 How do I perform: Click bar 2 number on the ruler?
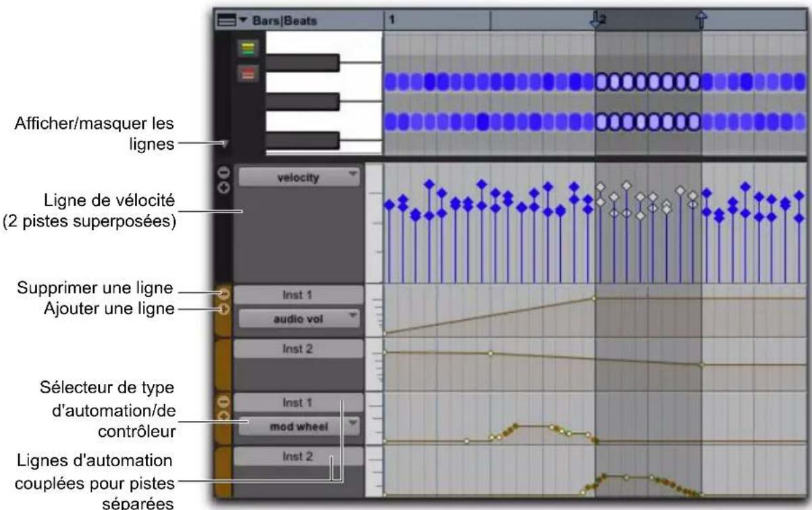point(603,20)
